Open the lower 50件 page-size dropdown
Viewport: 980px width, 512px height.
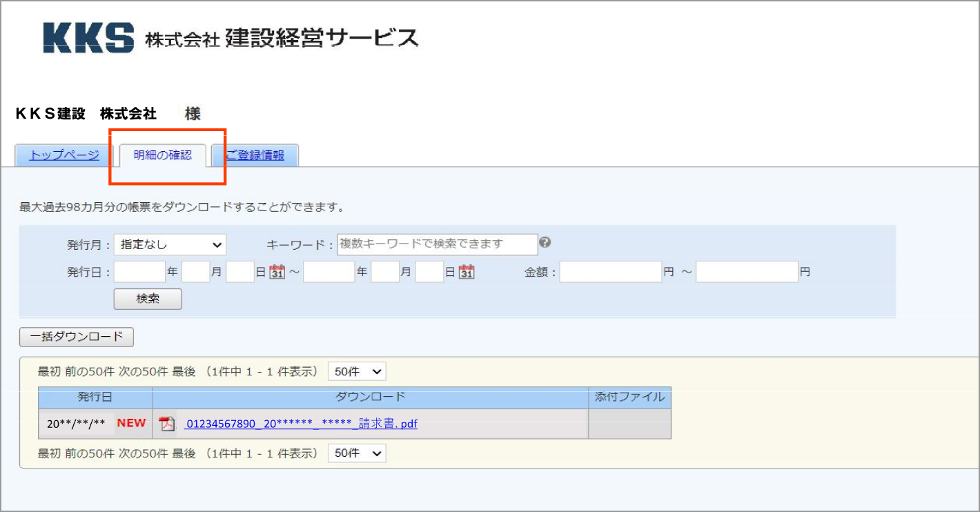357,453
